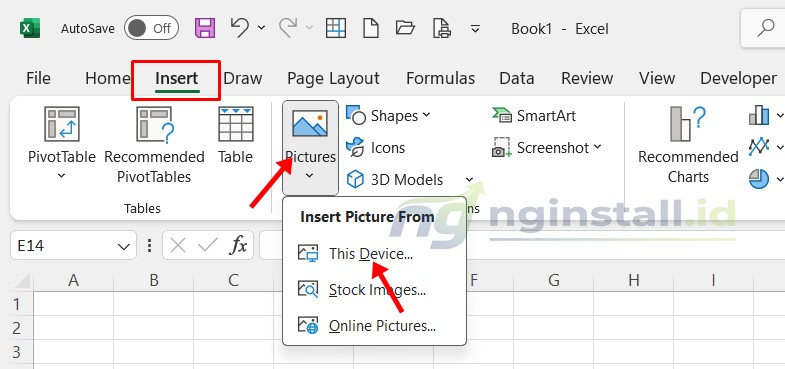Open the Name Box dropdown arrow
The height and width of the screenshot is (369, 785).
[x=123, y=246]
